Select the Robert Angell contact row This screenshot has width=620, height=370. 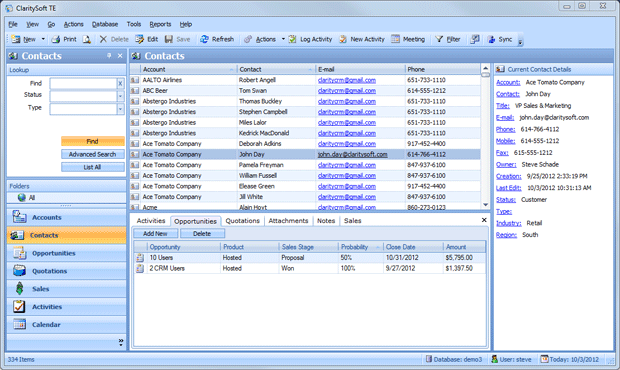305,80
